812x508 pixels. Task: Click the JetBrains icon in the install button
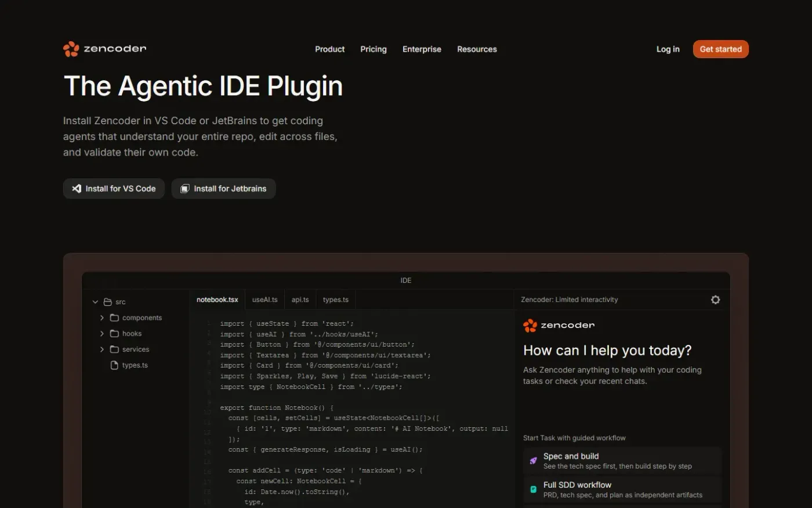click(x=185, y=189)
